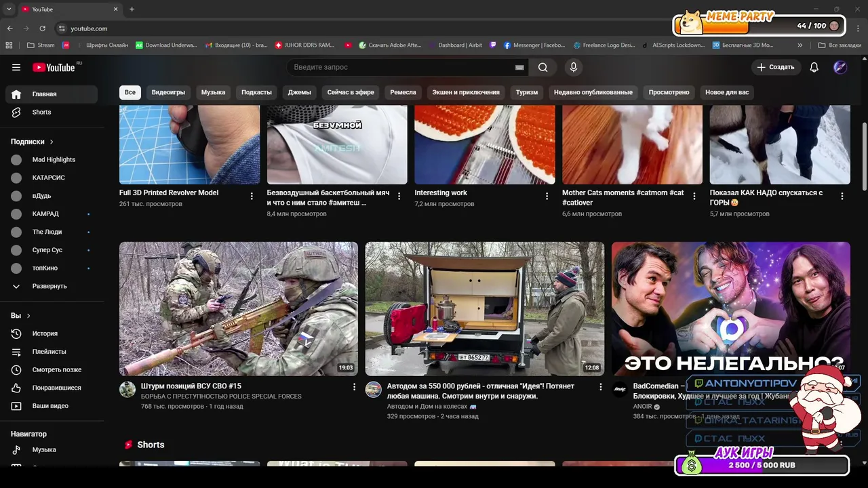This screenshot has width=868, height=488.
Task: Select the Новое для вас chip
Action: (x=727, y=92)
